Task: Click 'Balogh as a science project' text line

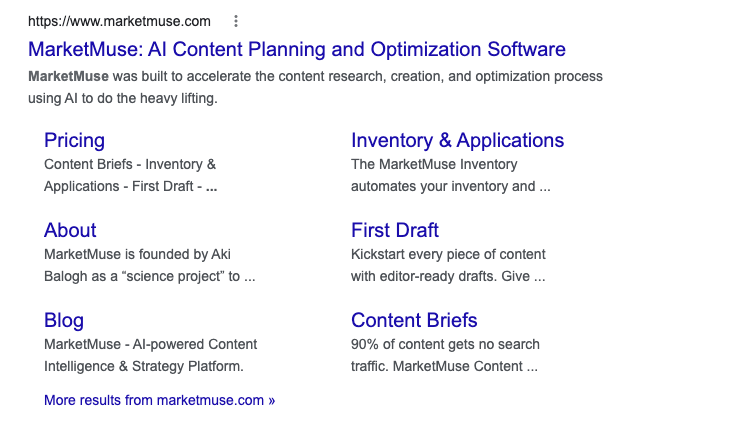Action: click(x=141, y=276)
